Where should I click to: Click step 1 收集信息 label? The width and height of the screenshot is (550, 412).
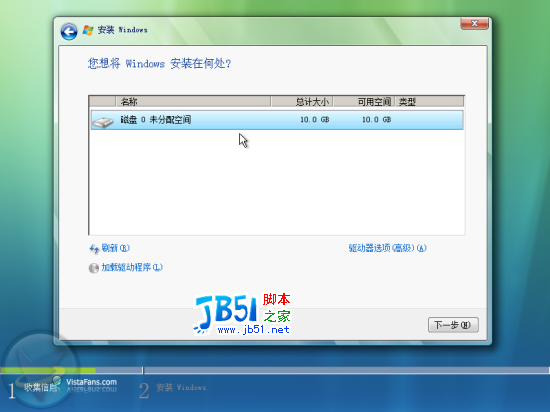(41, 387)
